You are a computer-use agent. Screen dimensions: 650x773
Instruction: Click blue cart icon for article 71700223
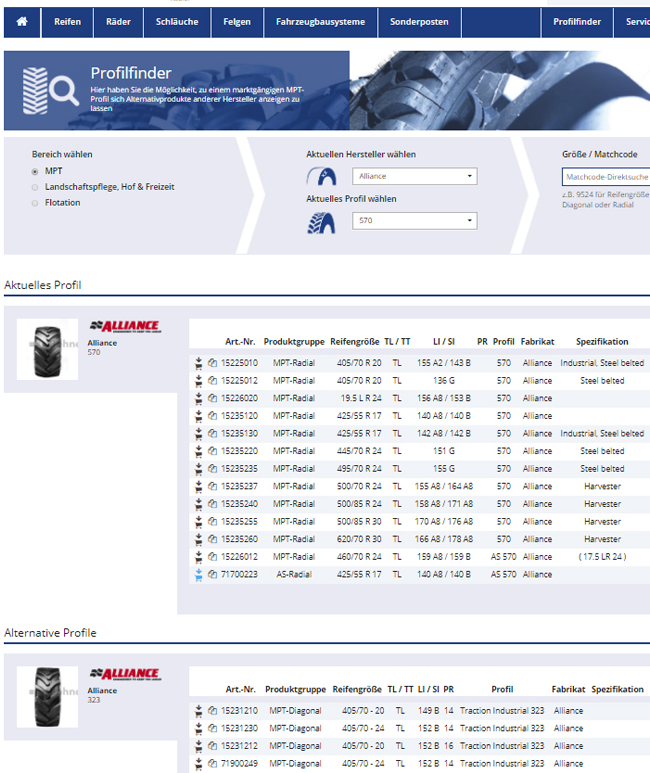point(198,575)
